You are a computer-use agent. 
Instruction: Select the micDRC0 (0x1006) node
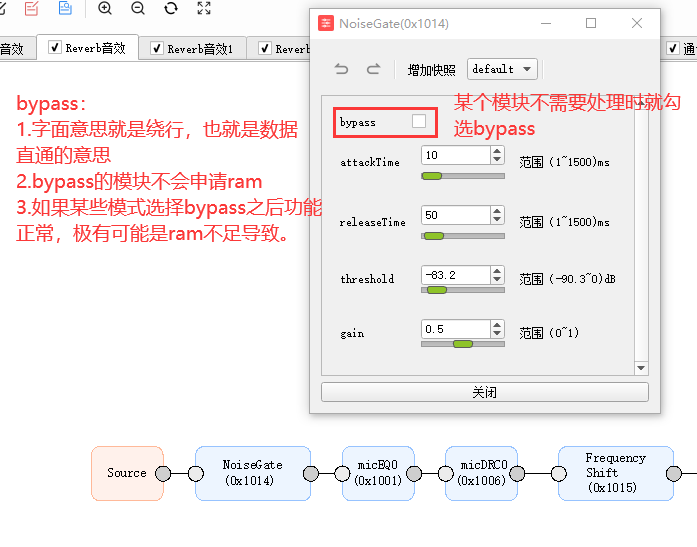tap(481, 473)
